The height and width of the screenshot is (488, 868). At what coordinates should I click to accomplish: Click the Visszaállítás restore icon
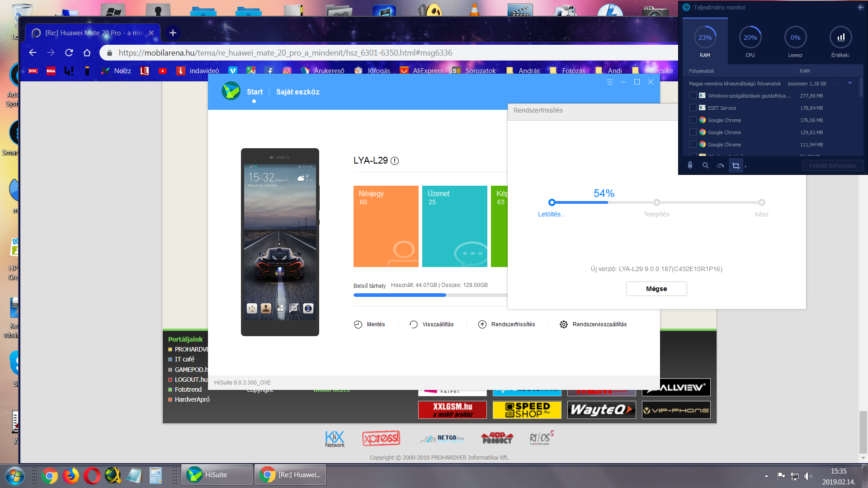[414, 324]
